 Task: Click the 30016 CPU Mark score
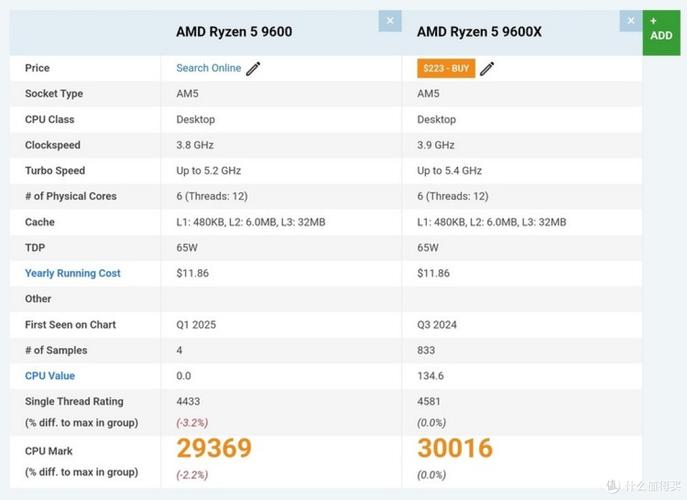[455, 448]
